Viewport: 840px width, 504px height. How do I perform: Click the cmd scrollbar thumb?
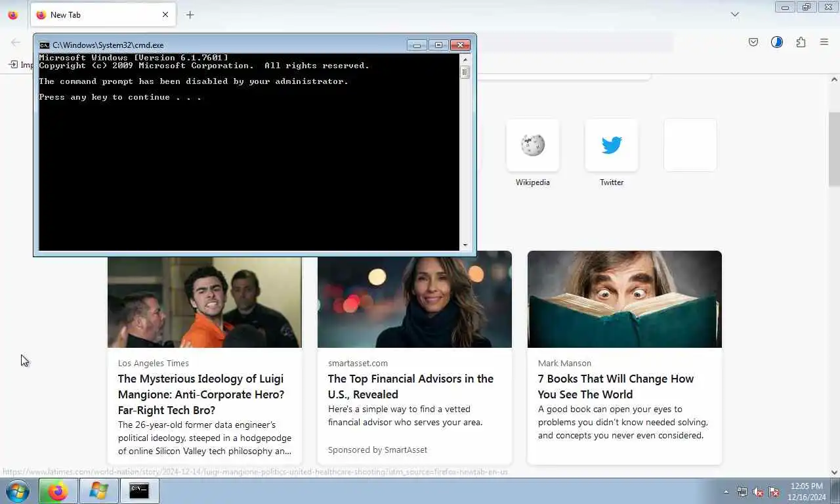465,72
